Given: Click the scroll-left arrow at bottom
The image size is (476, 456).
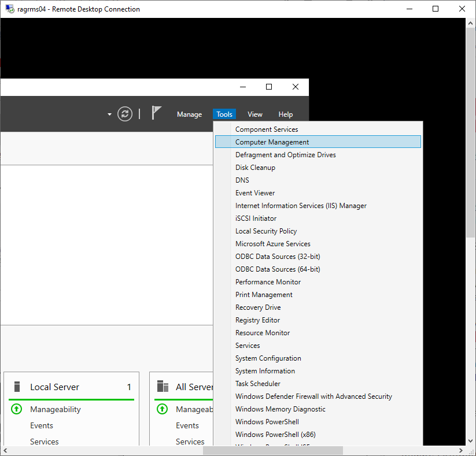Looking at the screenshot, I should (x=5, y=451).
